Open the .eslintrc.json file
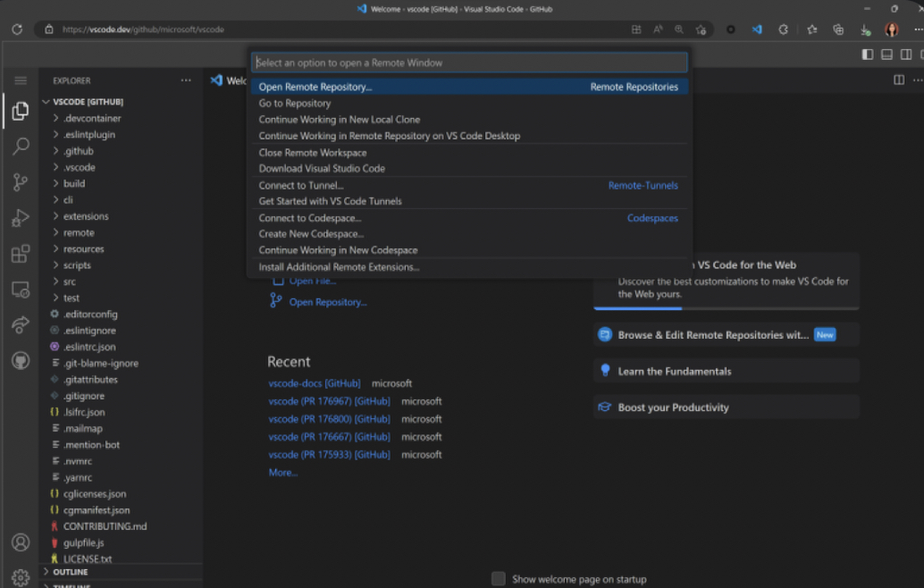The image size is (924, 588). pyautogui.click(x=89, y=347)
